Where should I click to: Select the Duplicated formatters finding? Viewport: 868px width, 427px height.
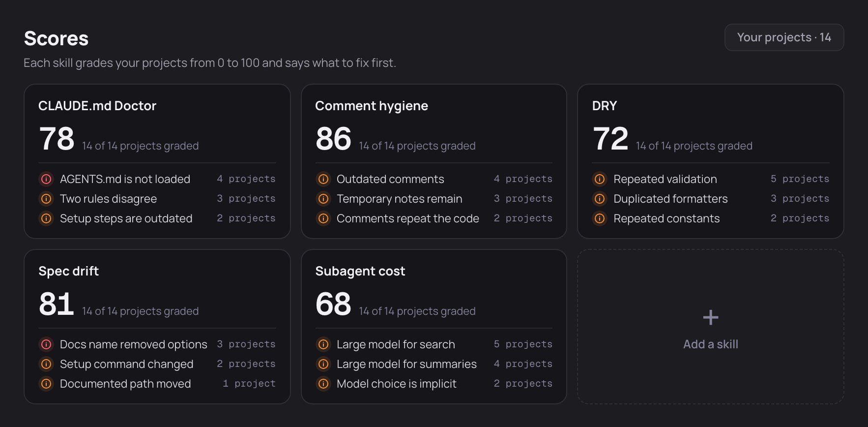(x=711, y=199)
